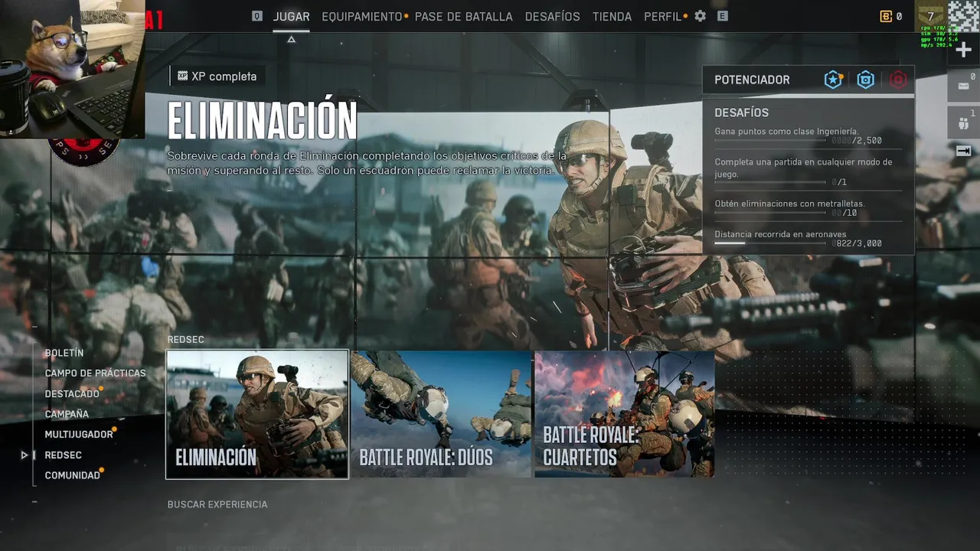This screenshot has height=551, width=980.
Task: Open MULTIJUGADOR in the side menu
Action: pos(79,434)
